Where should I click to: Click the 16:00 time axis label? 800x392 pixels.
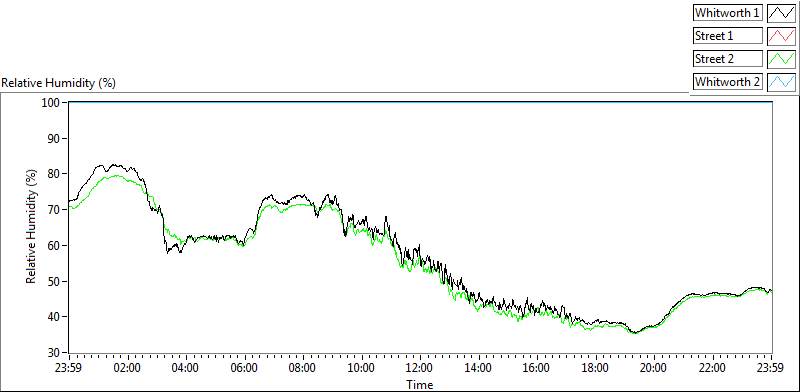pos(537,368)
